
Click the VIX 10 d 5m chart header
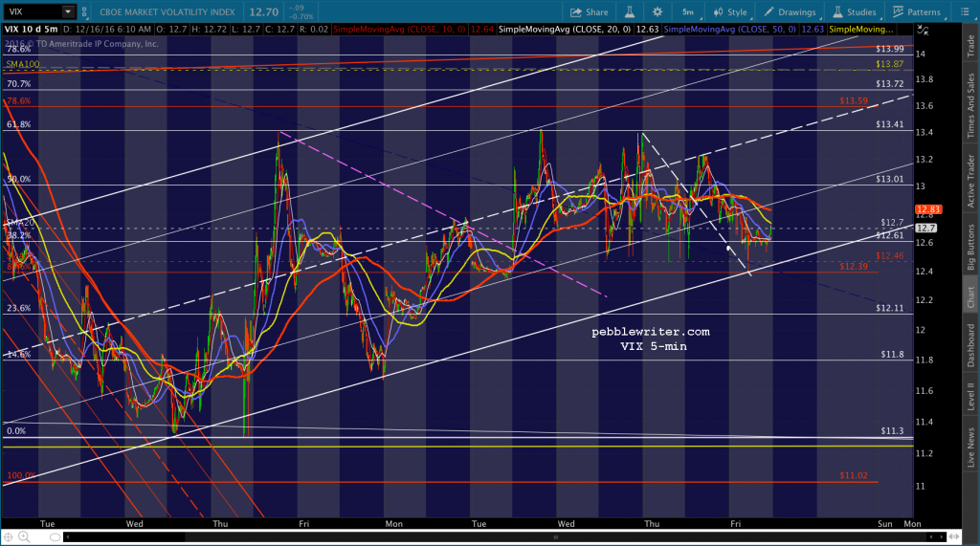(32, 30)
